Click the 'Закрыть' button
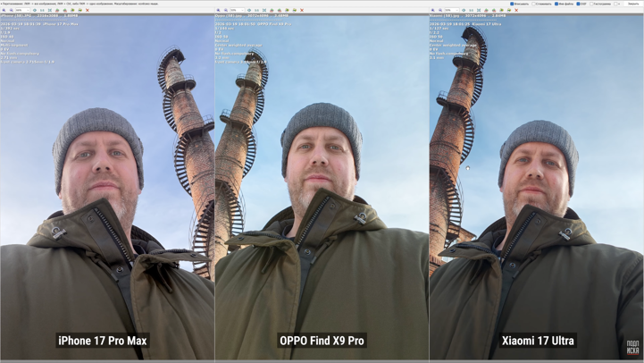 coord(633,4)
